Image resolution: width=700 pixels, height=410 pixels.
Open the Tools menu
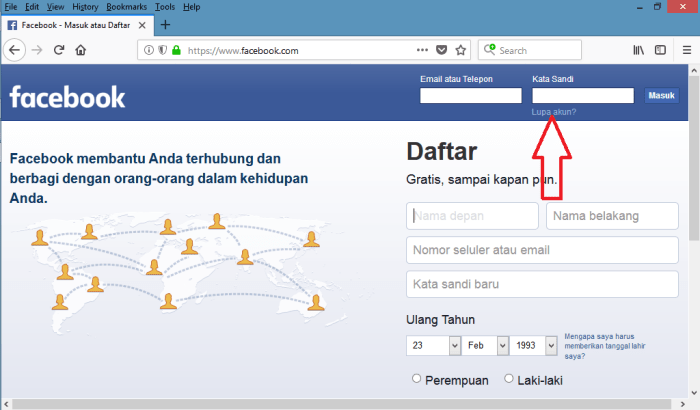tap(165, 7)
